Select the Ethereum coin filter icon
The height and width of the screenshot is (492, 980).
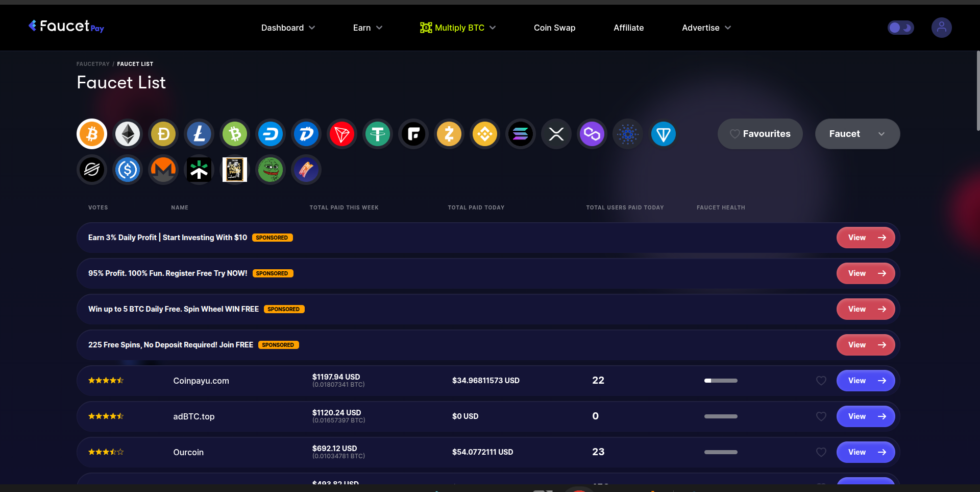[x=127, y=133]
